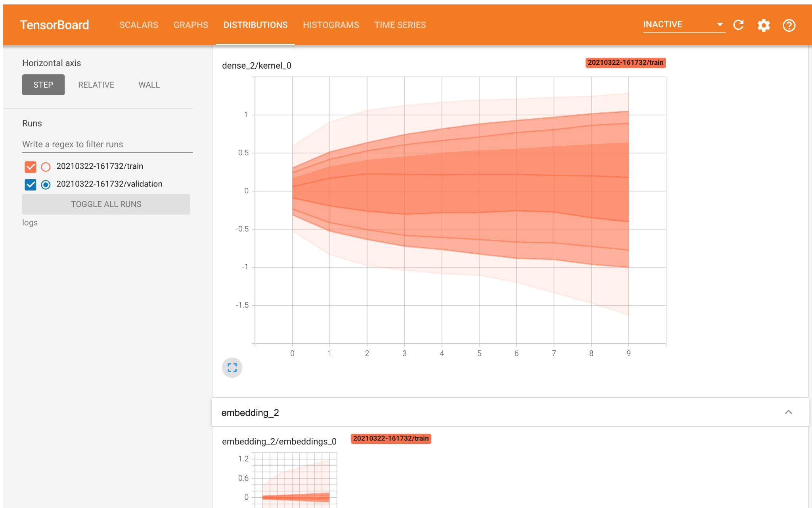Select WALL for the horizontal axis
The image size is (812, 508).
tap(149, 85)
